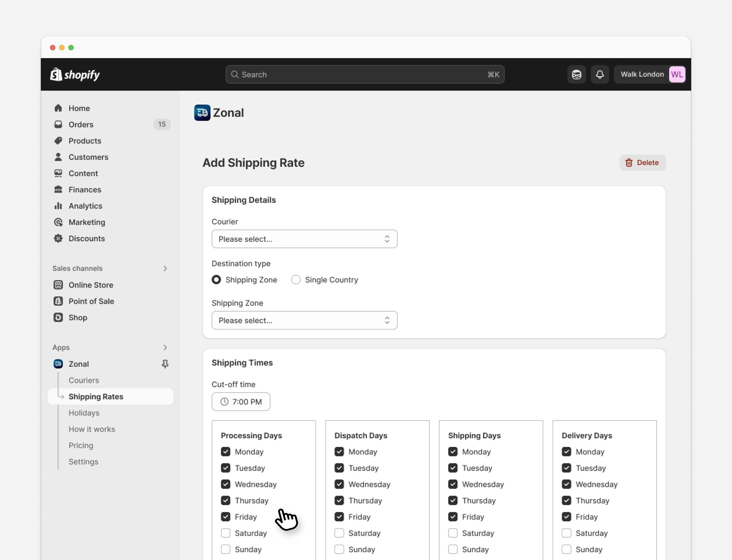Screen dimensions: 732x560
Task: Open Products from the sidebar
Action: click(85, 141)
